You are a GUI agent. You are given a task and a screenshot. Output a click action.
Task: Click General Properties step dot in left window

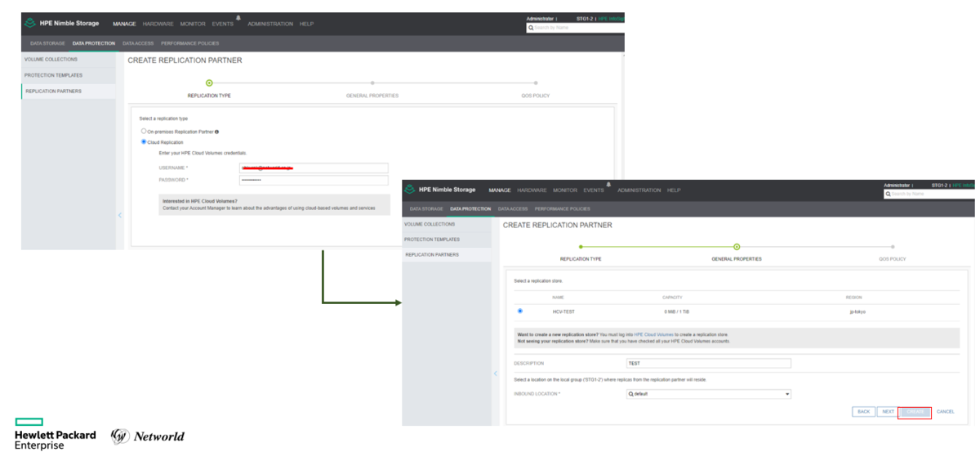click(x=372, y=83)
